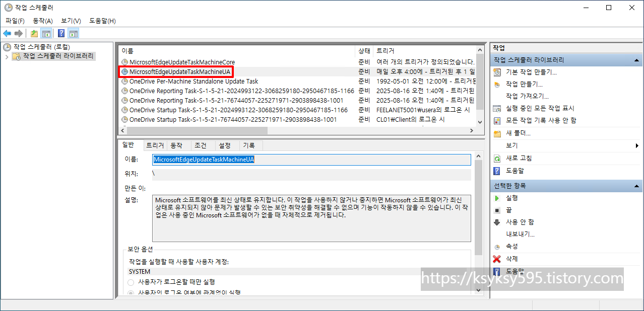Select the 사용자가 로그온할 때만 실행 radio button

[x=131, y=282]
